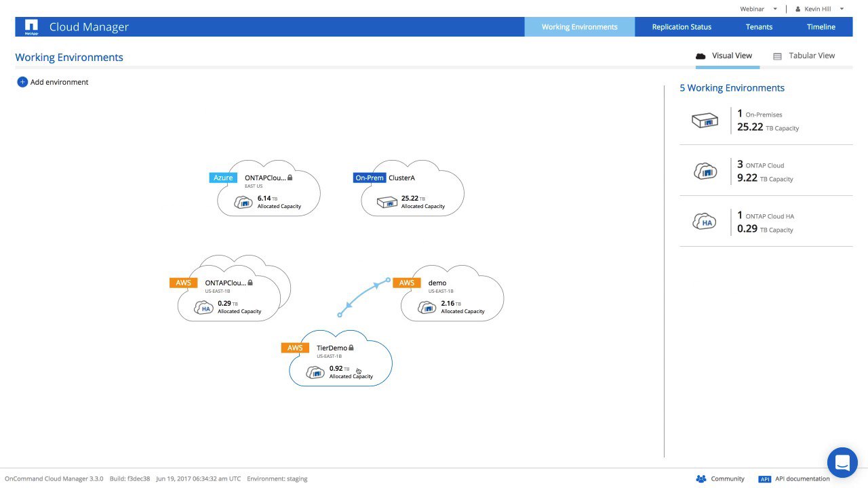Click the plus icon for Add environment
The height and width of the screenshot is (488, 868).
[x=22, y=82]
